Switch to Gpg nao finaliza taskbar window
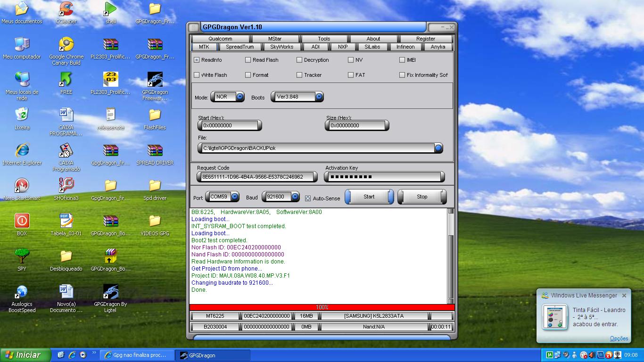 [137, 355]
